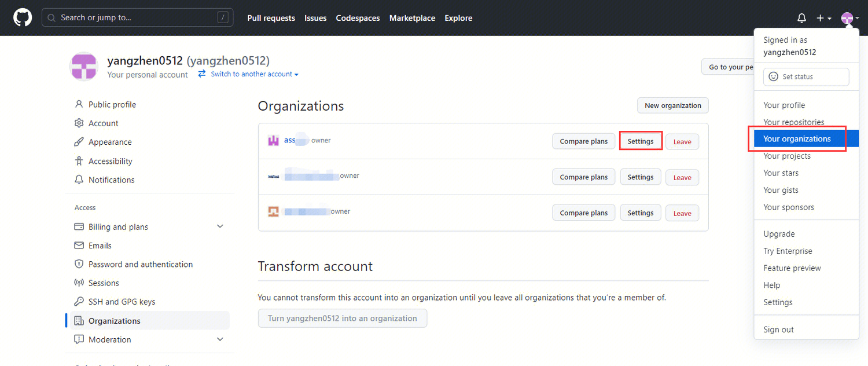Open Settings for the 'ass' organization

(640, 141)
